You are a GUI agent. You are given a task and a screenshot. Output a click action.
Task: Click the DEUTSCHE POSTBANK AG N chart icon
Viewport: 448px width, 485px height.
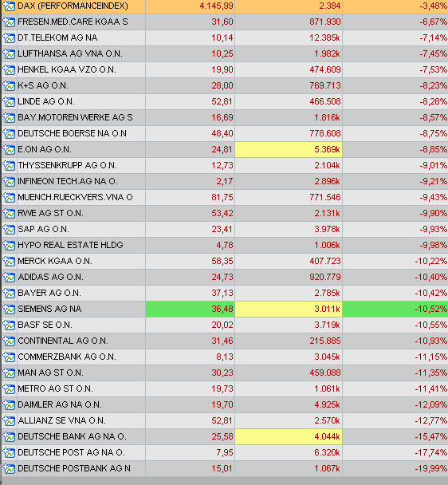point(10,468)
